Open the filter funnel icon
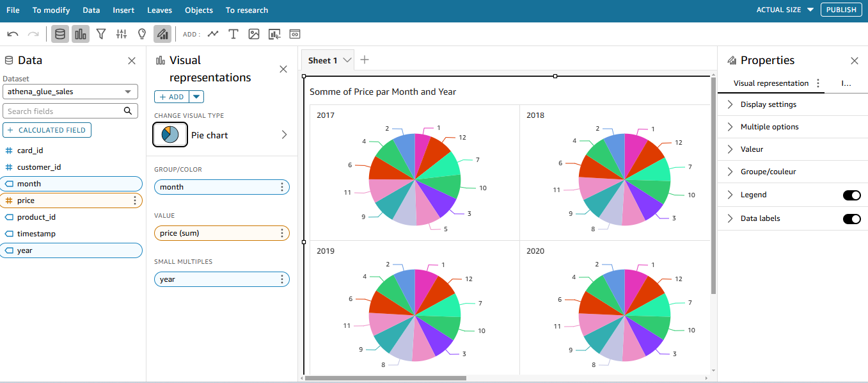This screenshot has height=383, width=868. click(x=101, y=34)
